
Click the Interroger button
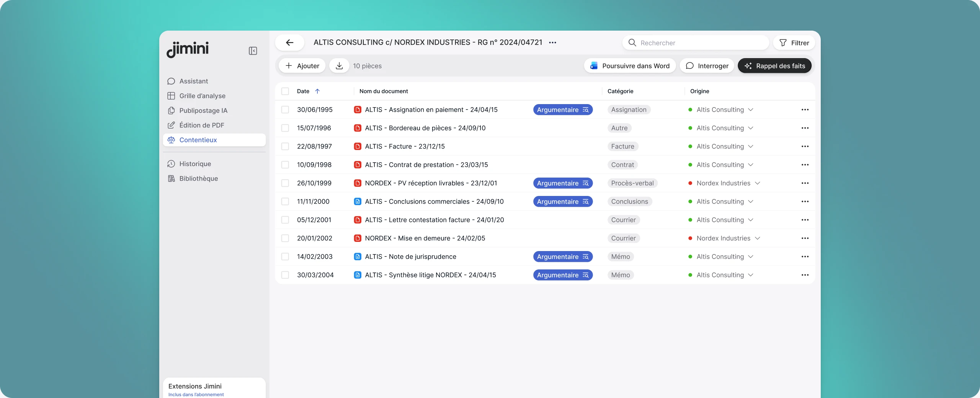pos(707,66)
